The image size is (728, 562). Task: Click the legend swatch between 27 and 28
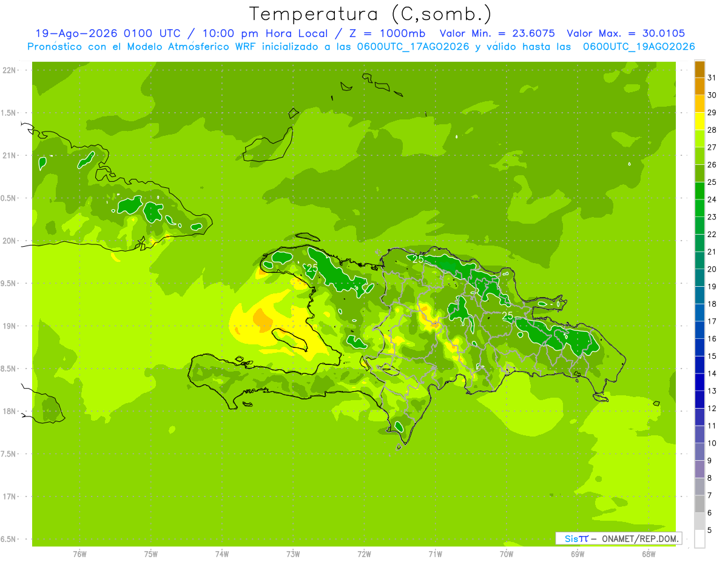pyautogui.click(x=699, y=139)
